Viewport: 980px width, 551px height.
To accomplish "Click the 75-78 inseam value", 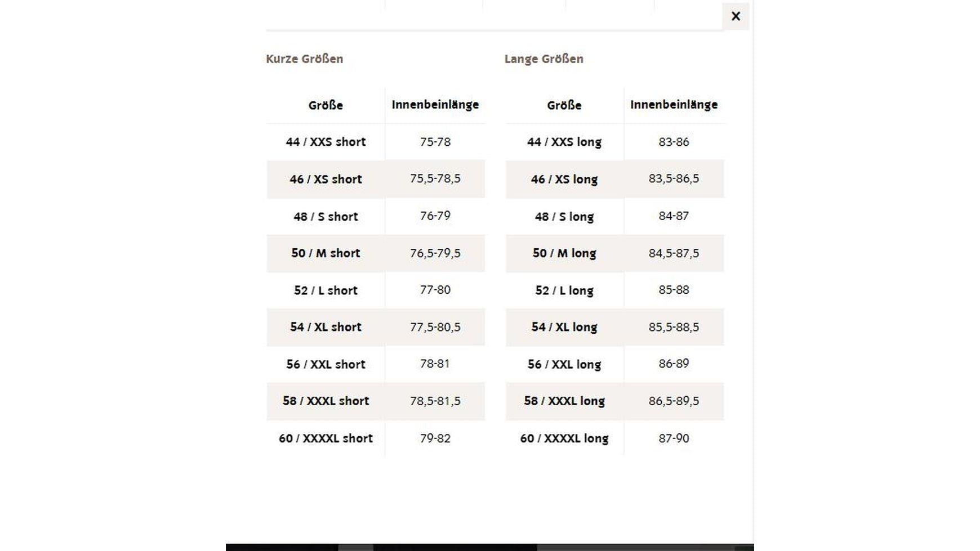I will 435,142.
